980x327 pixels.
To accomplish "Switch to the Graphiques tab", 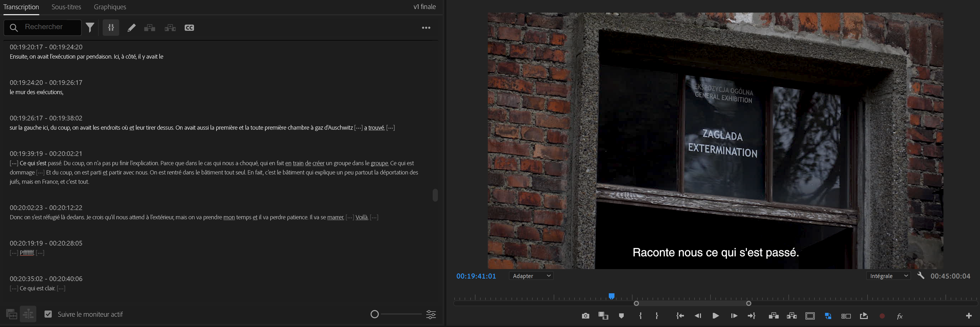I will pos(110,7).
